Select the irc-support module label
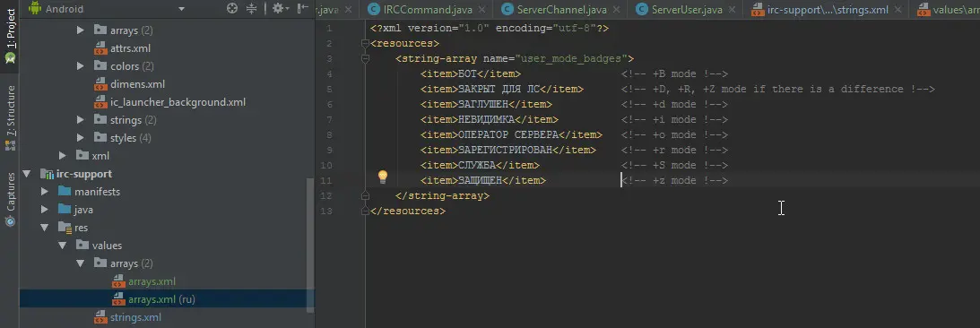The image size is (980, 328). coord(84,174)
